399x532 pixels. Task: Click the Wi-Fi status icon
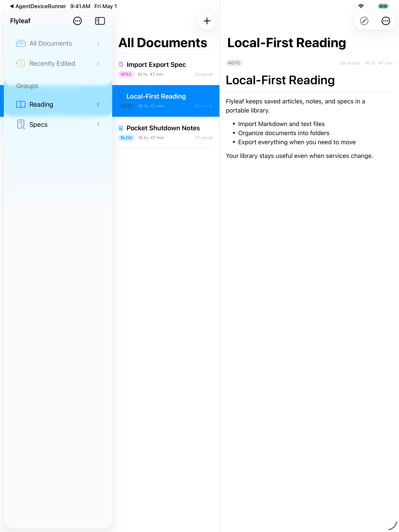click(x=361, y=6)
